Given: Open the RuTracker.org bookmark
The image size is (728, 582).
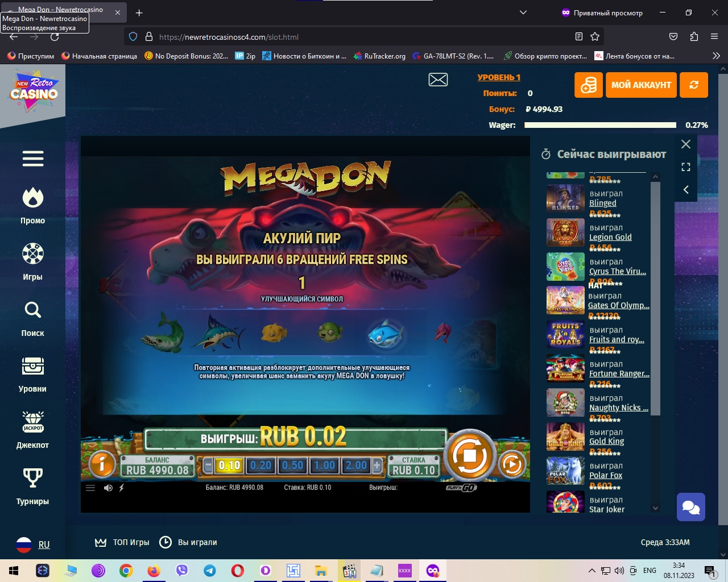Looking at the screenshot, I should pos(379,56).
